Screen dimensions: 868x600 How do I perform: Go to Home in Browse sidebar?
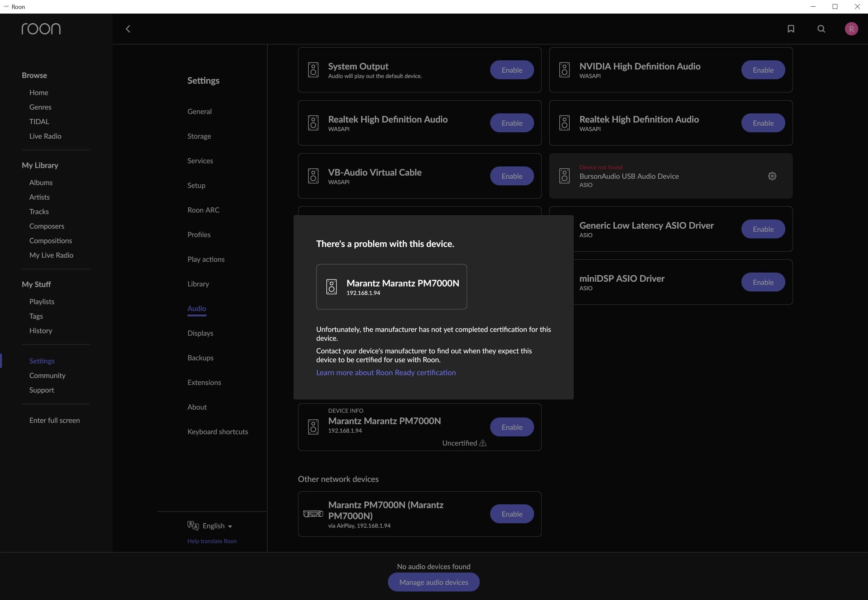tap(39, 93)
